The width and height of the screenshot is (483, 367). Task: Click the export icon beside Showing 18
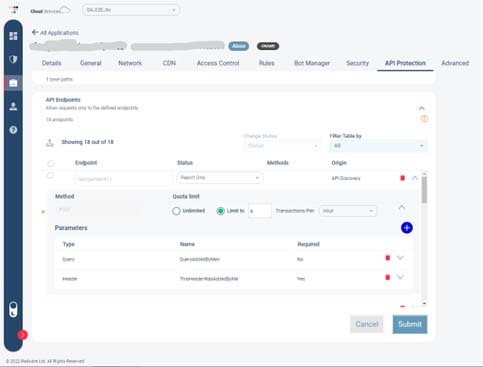click(x=50, y=143)
